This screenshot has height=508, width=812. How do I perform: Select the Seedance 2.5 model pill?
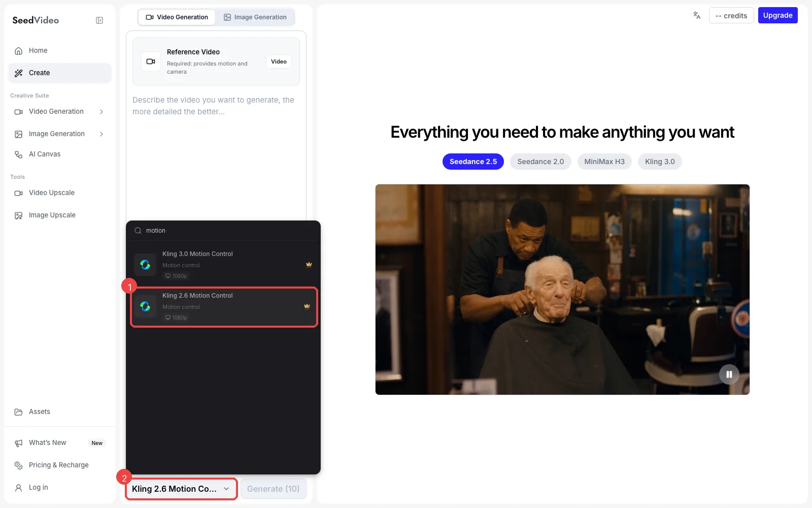(473, 162)
